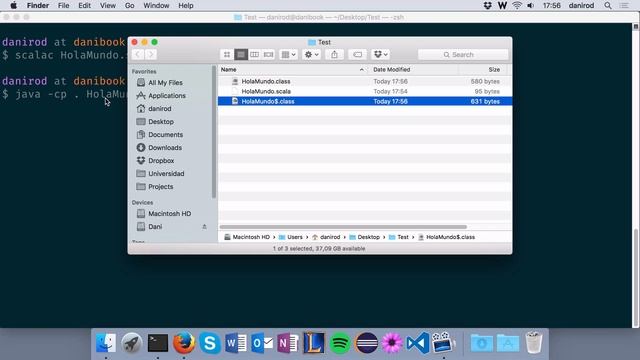Open Notification Center icon
The height and width of the screenshot is (360, 640).
[624, 6]
